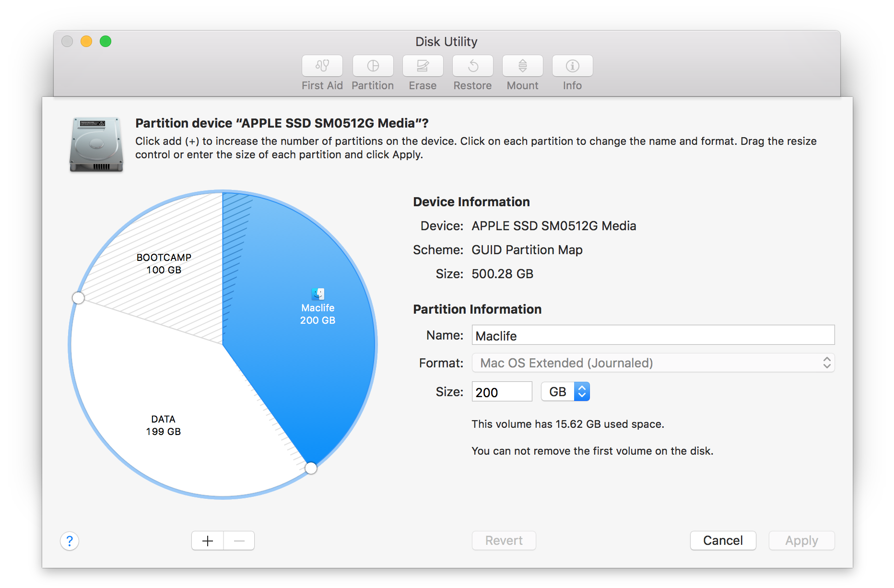Image resolution: width=894 pixels, height=588 pixels.
Task: Click the Mount icon in the toolbar
Action: (x=522, y=66)
